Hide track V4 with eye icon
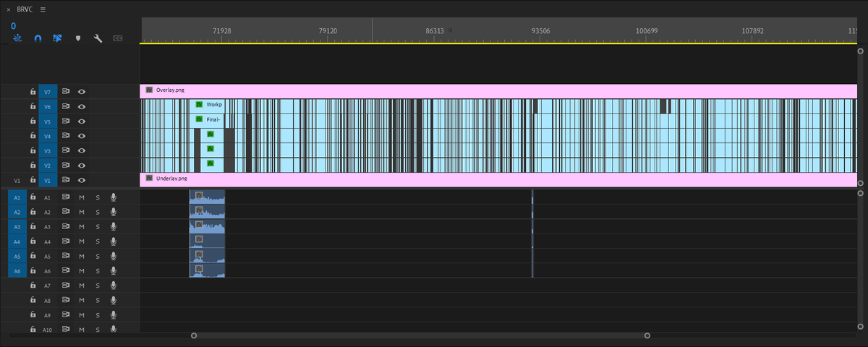Viewport: 868px width, 347px height. [82, 136]
